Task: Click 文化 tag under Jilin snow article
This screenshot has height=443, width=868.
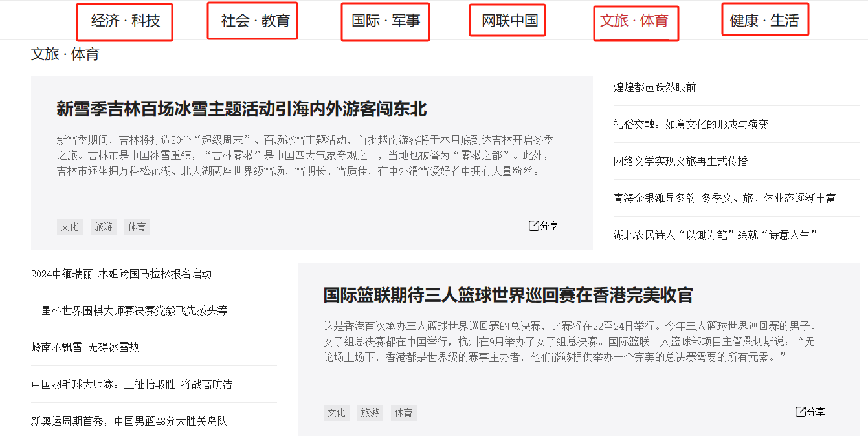Action: tap(69, 226)
